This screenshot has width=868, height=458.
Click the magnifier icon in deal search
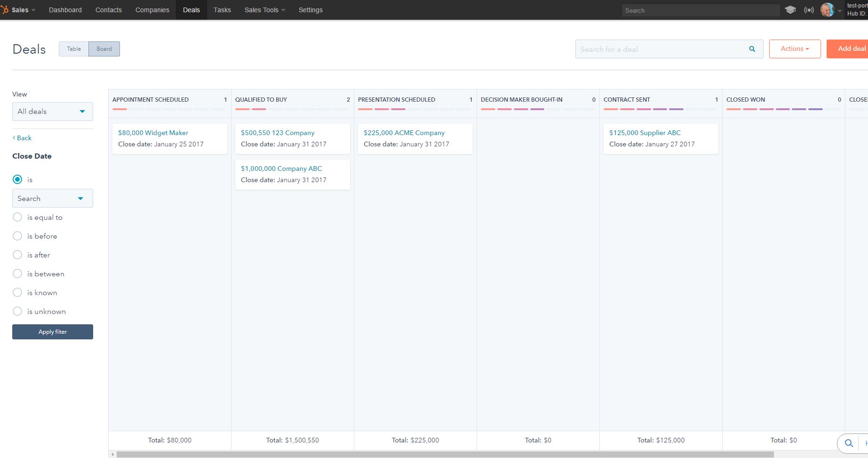[752, 49]
